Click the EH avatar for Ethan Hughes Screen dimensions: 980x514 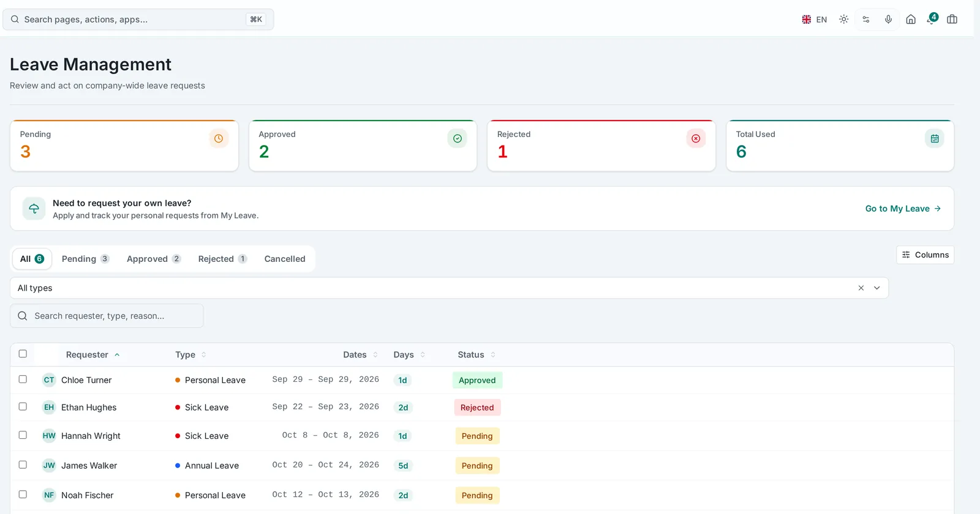[49, 408]
